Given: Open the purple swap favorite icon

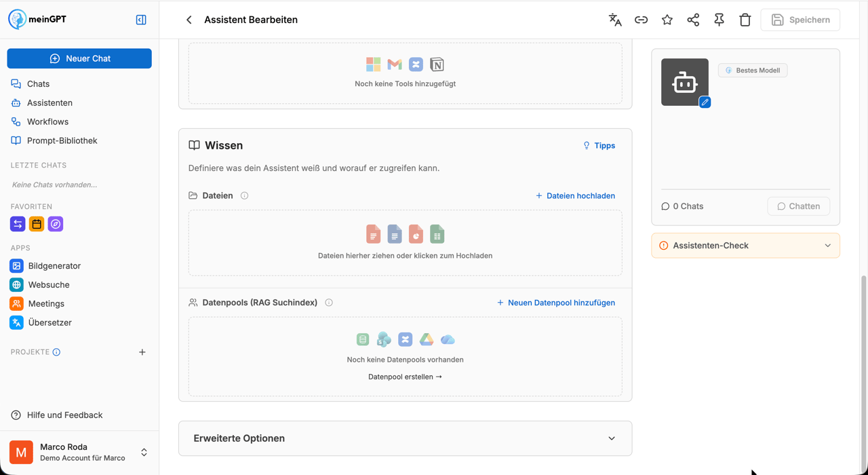Looking at the screenshot, I should [x=18, y=224].
